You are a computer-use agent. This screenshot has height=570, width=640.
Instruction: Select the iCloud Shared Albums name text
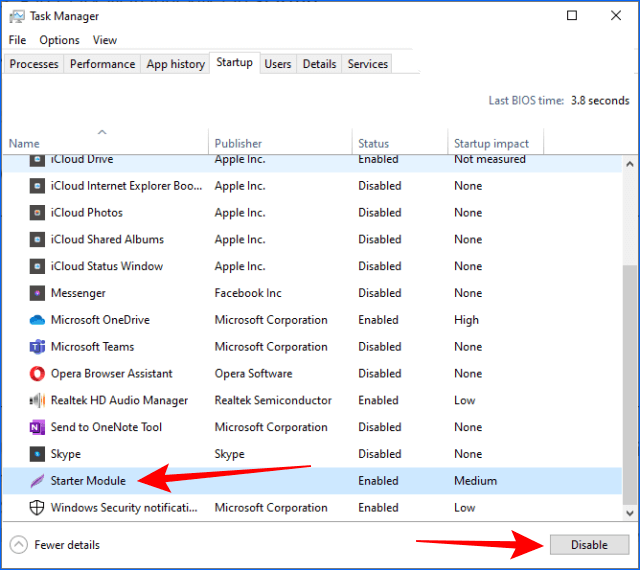107,240
